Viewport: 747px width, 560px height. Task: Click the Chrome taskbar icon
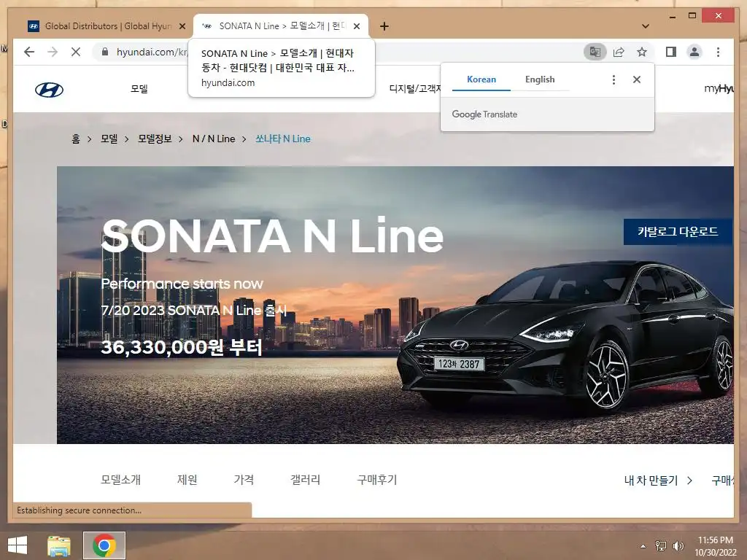(x=104, y=545)
